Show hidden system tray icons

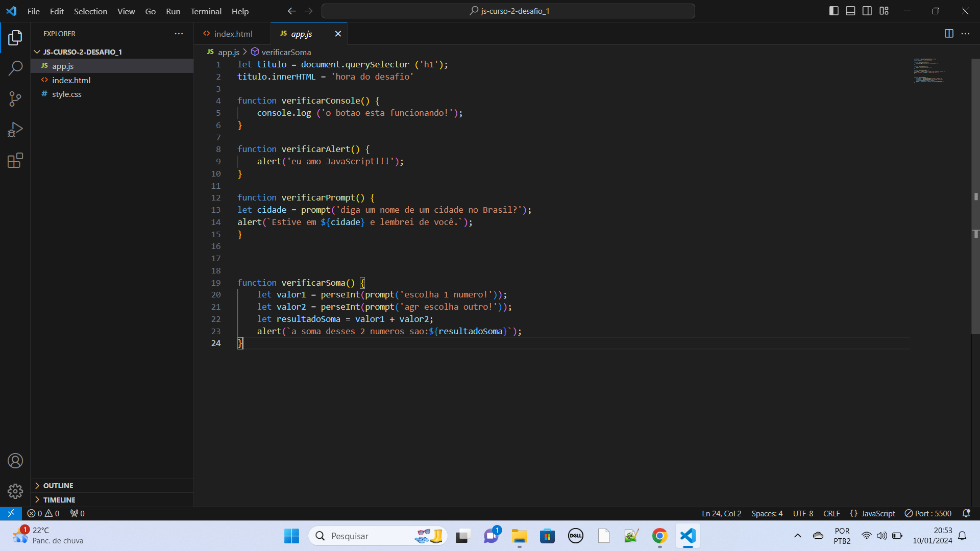coord(797,536)
